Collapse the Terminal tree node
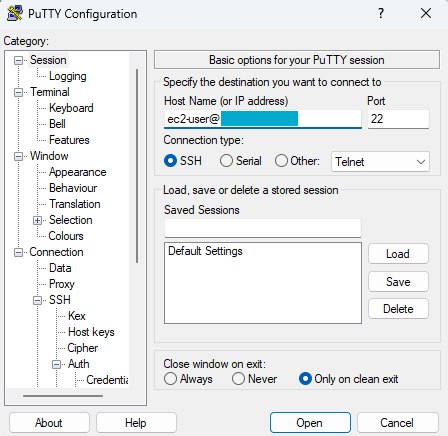448x436 pixels. tap(18, 92)
